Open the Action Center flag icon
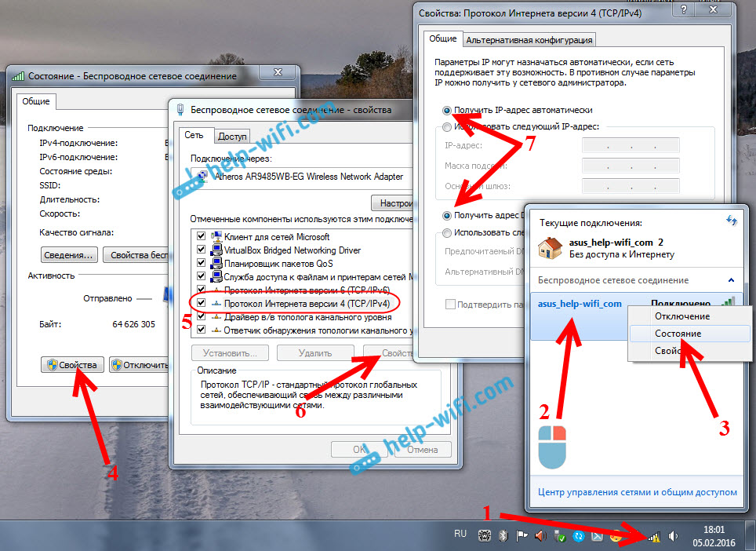 tap(521, 536)
